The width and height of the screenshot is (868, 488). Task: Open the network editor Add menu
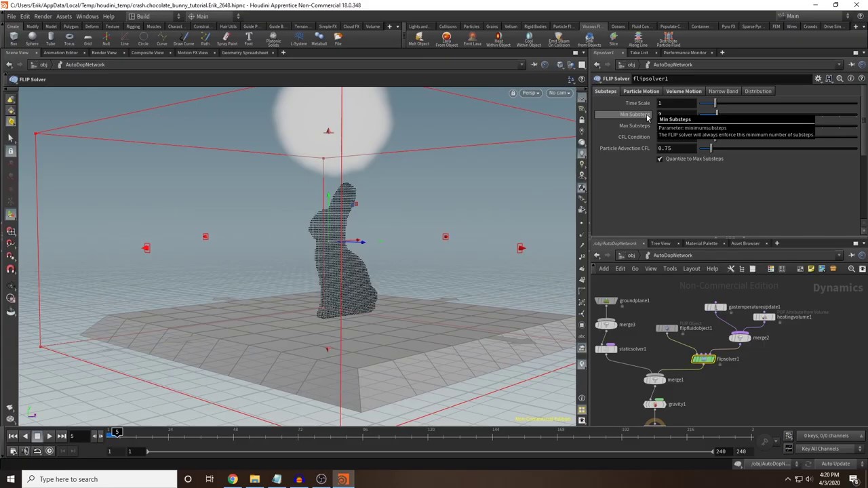pos(604,269)
